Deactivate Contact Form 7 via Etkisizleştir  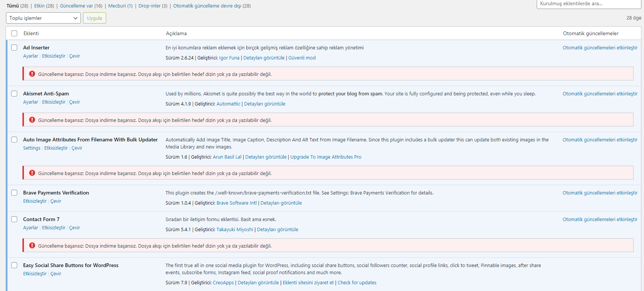(54, 228)
